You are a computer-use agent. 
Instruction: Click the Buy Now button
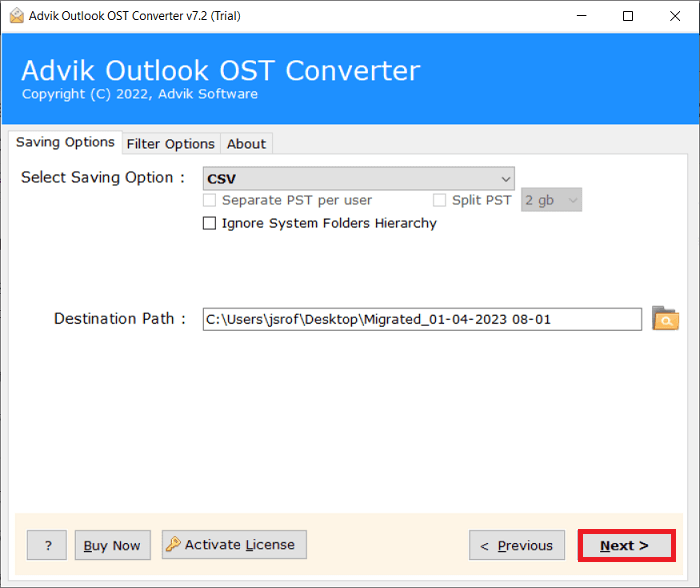click(x=112, y=545)
